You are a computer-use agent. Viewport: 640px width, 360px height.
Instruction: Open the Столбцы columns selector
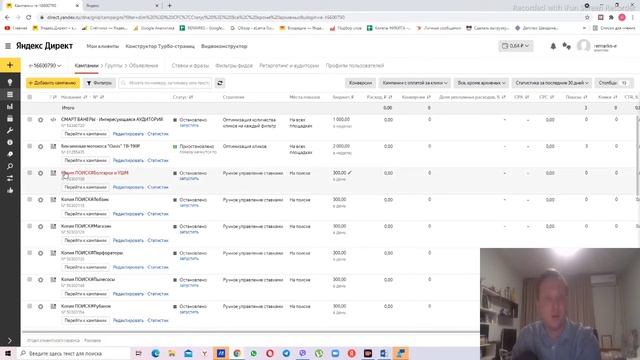click(613, 83)
